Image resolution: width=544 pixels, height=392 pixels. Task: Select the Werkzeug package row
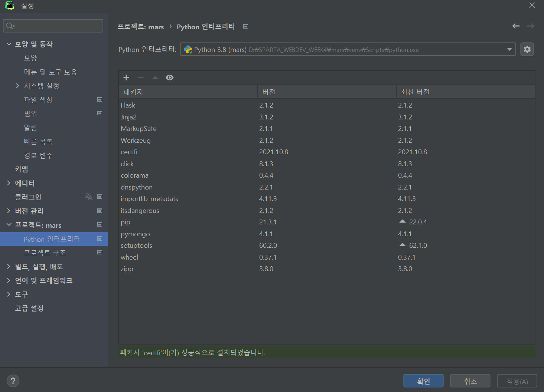[x=327, y=140]
